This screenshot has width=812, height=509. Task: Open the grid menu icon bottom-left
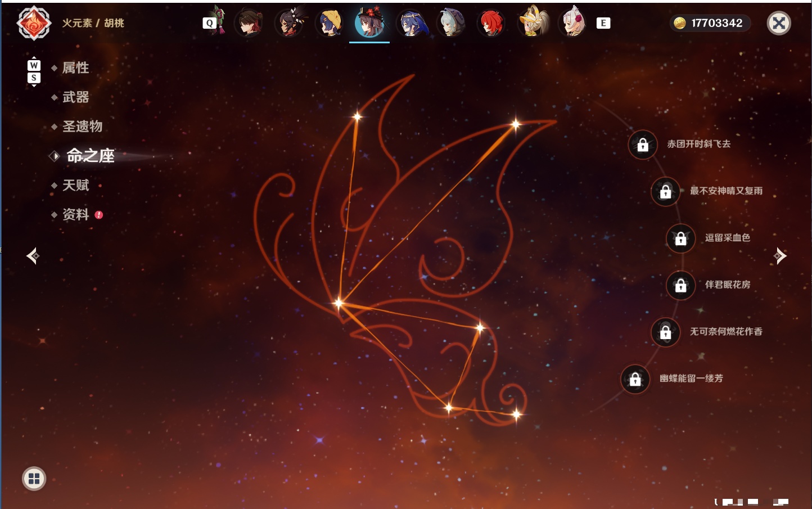tap(34, 479)
